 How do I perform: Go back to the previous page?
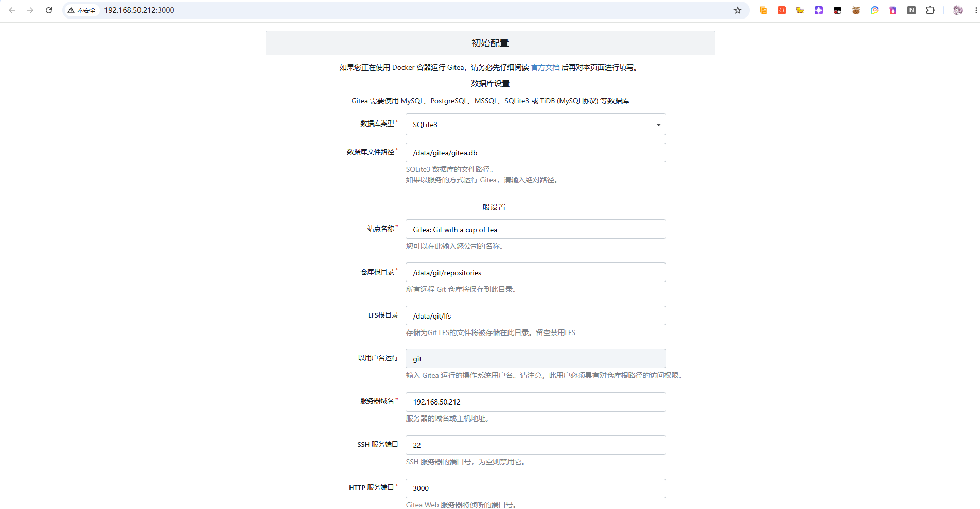(12, 10)
